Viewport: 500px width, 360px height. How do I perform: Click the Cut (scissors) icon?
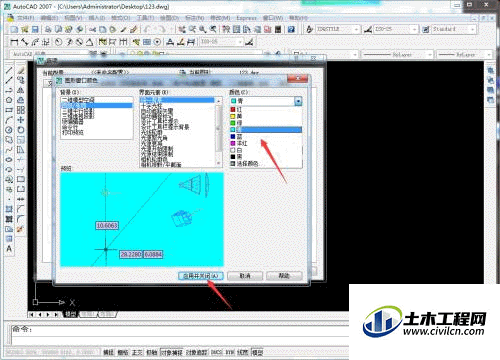(92, 29)
